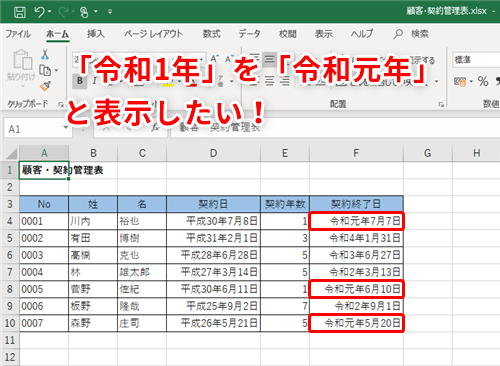Open the Customize Quick Access Toolbar dropdown
500x366 pixels.
(x=110, y=12)
